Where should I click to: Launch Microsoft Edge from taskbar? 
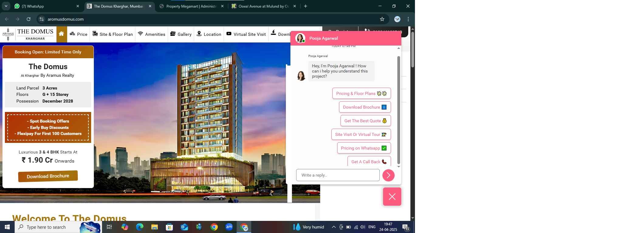point(139,227)
